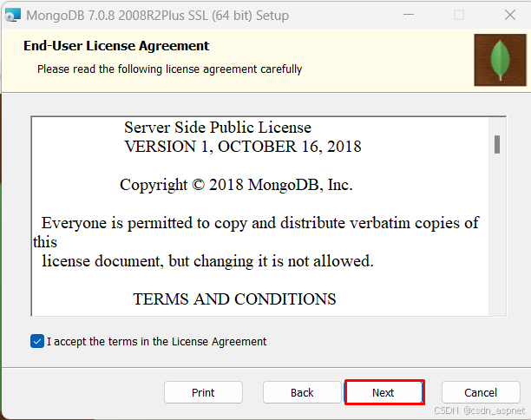Click the installer icon in the title bar
Viewport: 531px width, 420px height.
click(13, 15)
